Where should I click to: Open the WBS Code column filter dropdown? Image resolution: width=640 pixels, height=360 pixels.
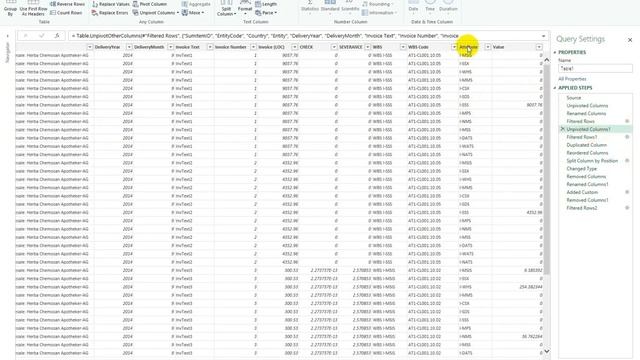click(454, 47)
